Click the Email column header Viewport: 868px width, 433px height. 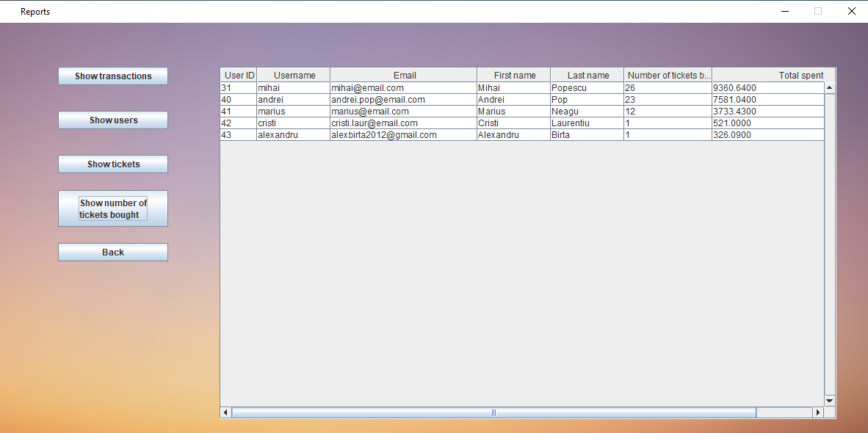[404, 75]
